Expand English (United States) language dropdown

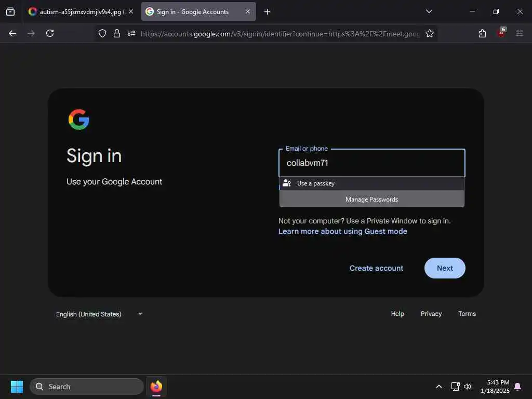(99, 314)
